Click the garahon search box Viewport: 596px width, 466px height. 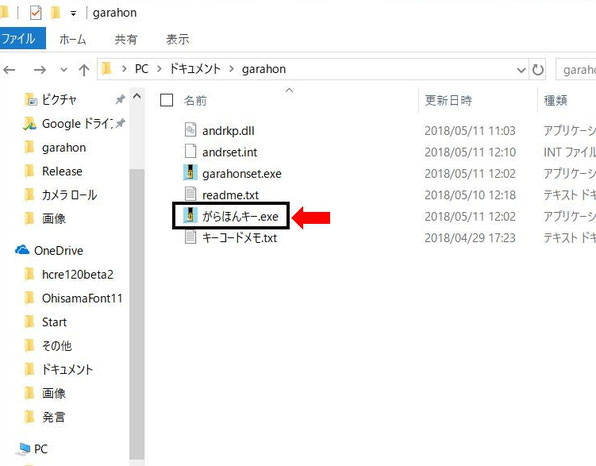[x=575, y=70]
